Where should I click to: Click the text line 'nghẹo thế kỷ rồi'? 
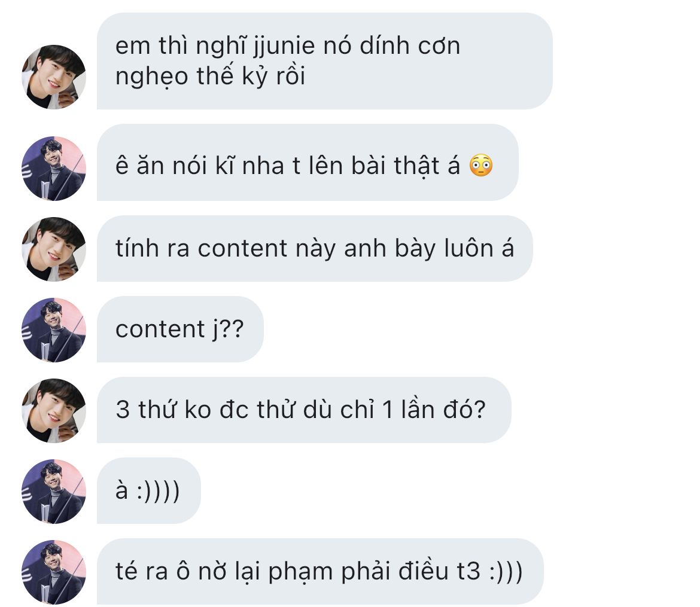point(210,77)
